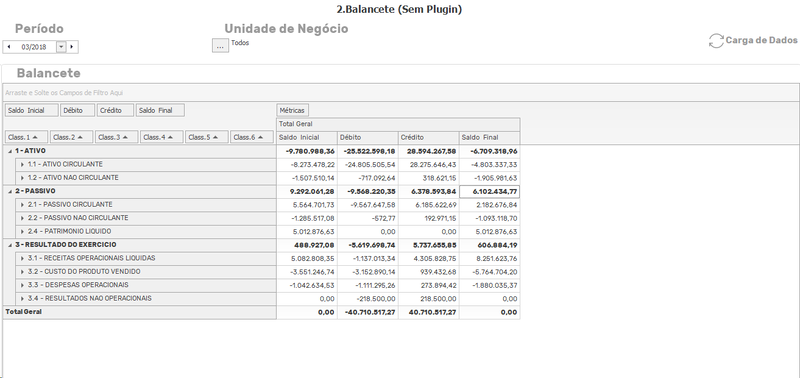Select total cell value 40.710.517,27
Screen dimensions: 800x378
click(429, 312)
